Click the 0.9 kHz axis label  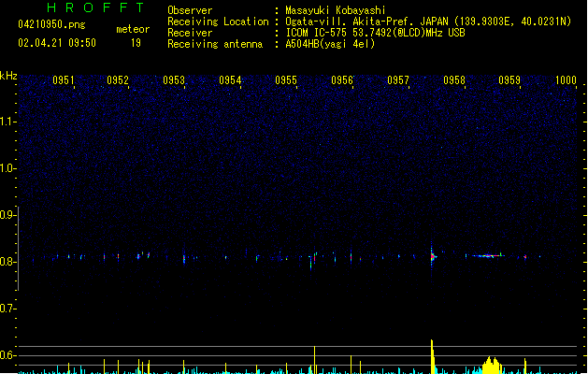pos(7,215)
